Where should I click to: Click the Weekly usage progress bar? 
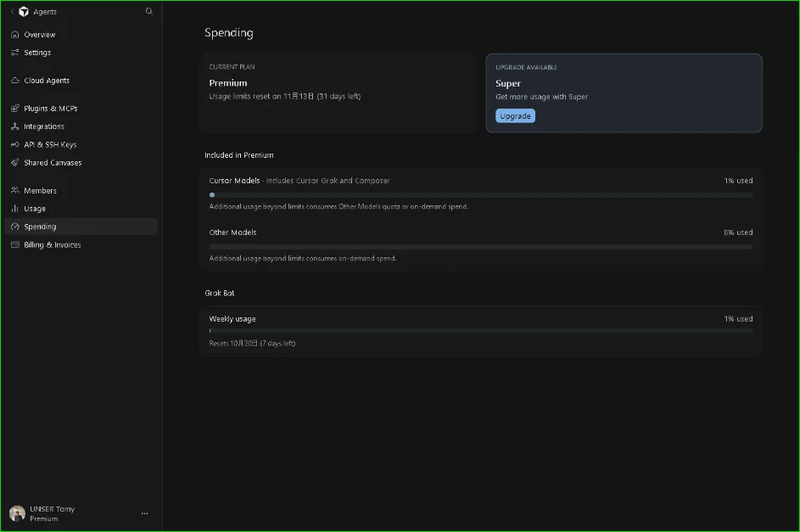pos(481,331)
